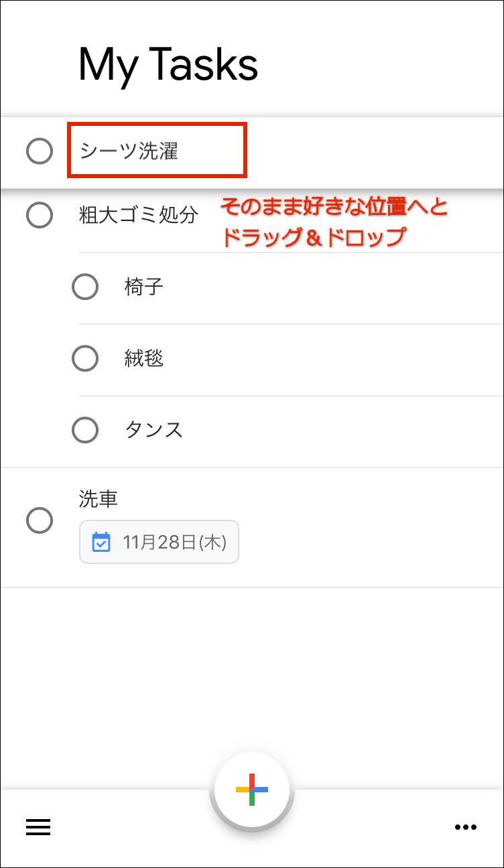The image size is (504, 868).
Task: Open the シーツ洗濯 task details
Action: point(129,151)
